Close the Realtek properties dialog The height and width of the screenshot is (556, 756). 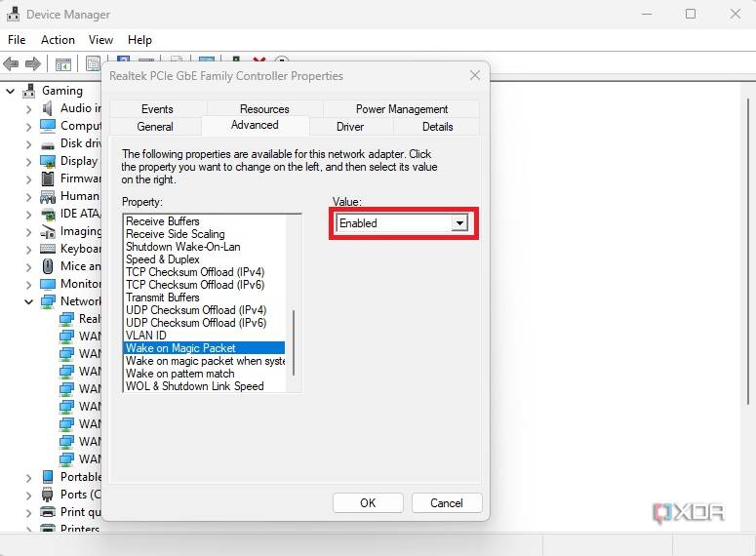pyautogui.click(x=475, y=75)
